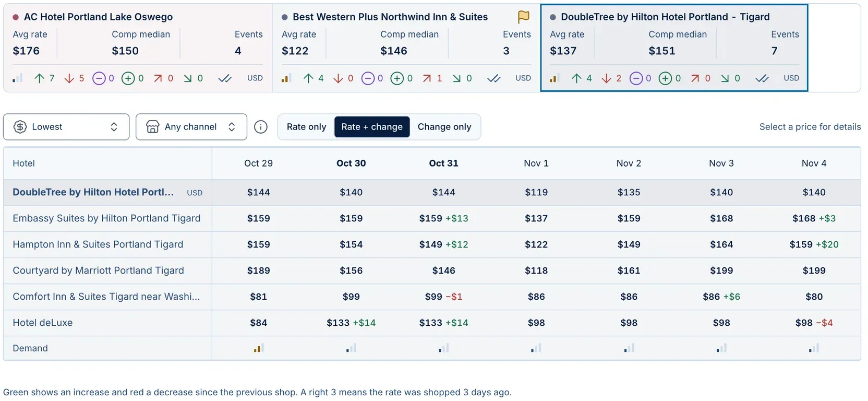The height and width of the screenshot is (401, 868).
Task: Click Courtyard's $189 rate for Oct 29
Action: pyautogui.click(x=259, y=270)
